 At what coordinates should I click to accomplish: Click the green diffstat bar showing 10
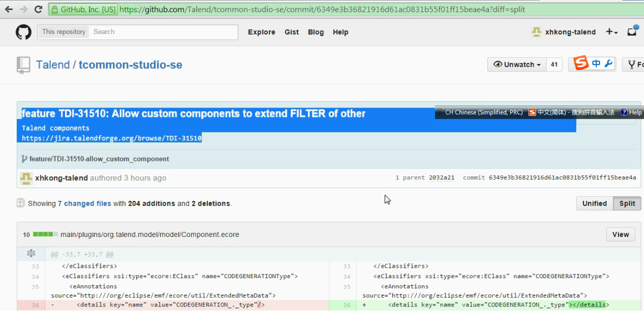click(46, 234)
